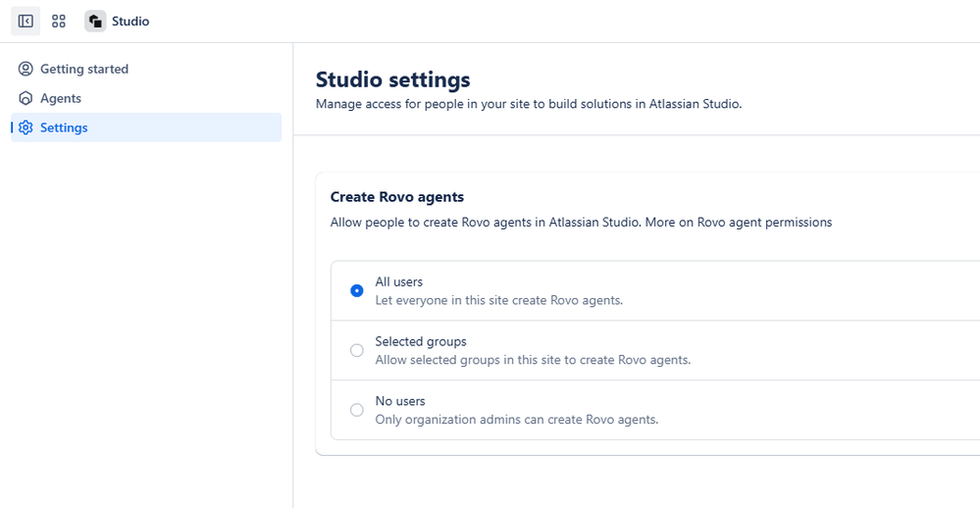980x508 pixels.
Task: Collapse the sidebar with the panel icon
Action: (26, 22)
